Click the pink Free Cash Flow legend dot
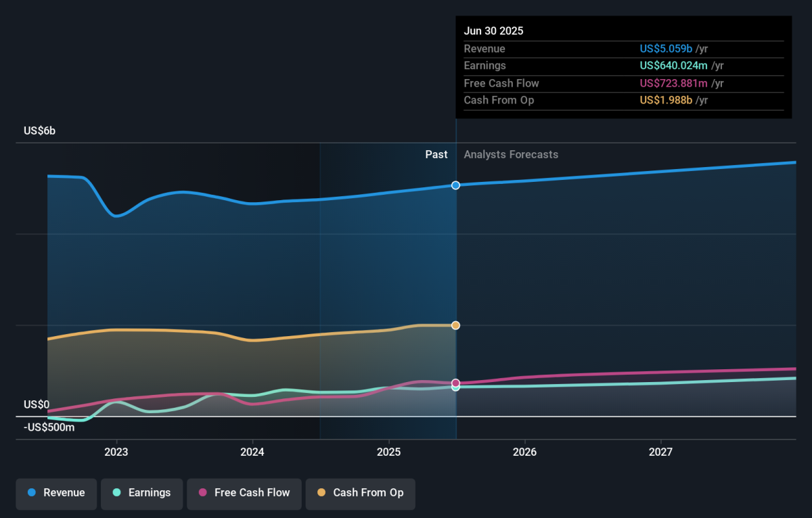Viewport: 812px width, 518px height. 202,493
